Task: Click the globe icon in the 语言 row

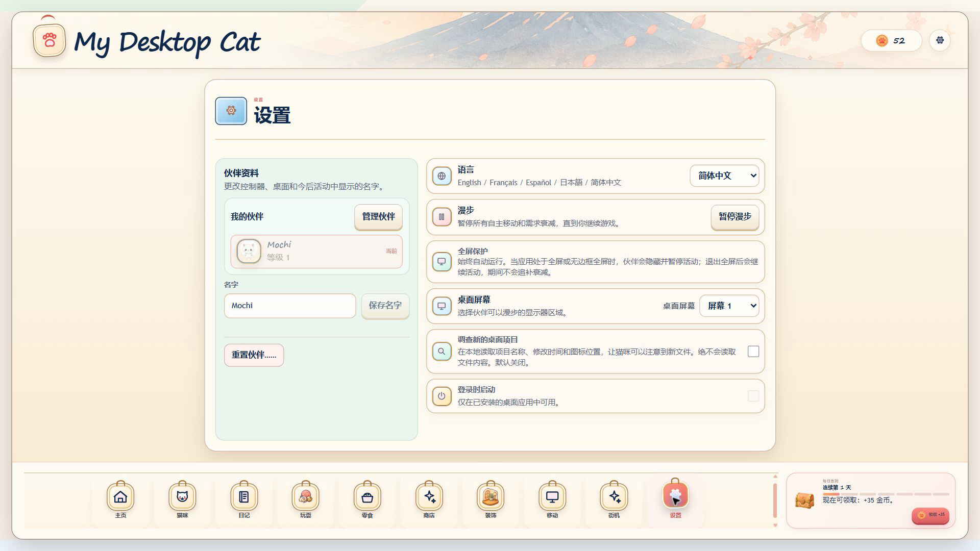Action: pyautogui.click(x=442, y=176)
